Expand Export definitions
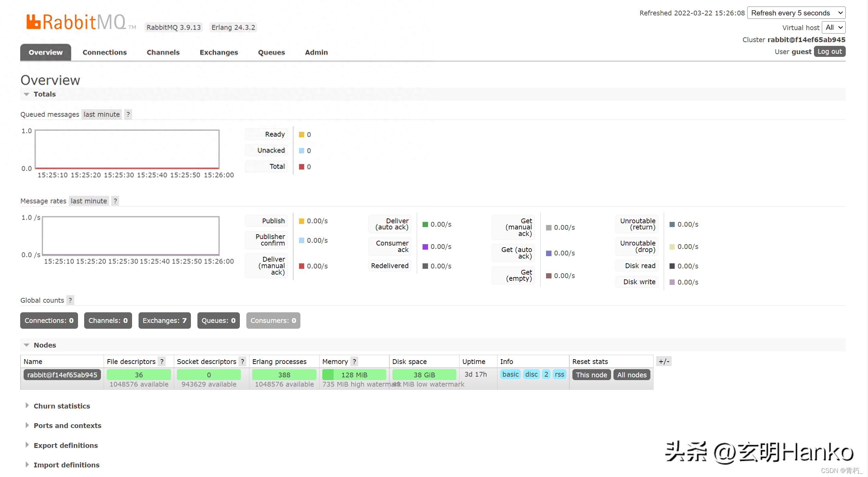This screenshot has width=868, height=477. click(66, 445)
